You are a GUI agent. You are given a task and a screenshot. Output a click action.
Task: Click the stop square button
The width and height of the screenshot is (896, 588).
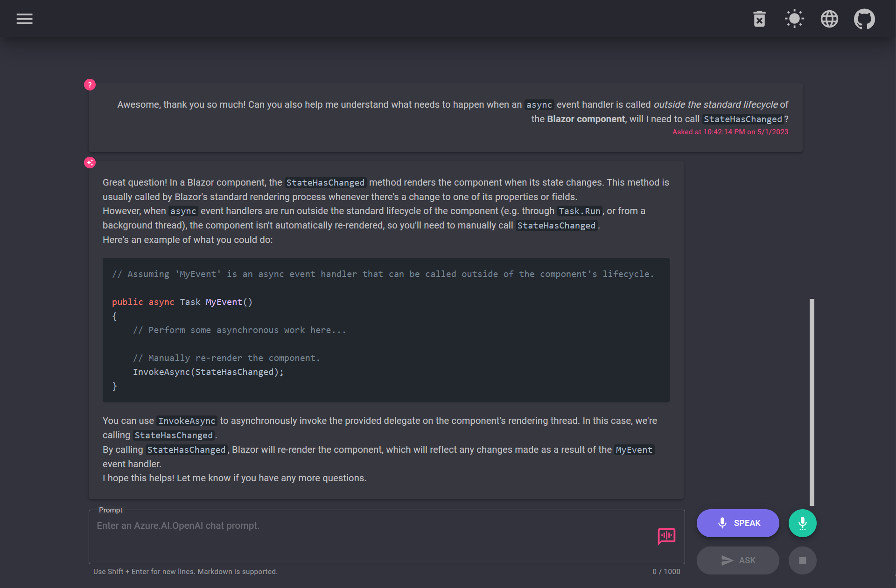pyautogui.click(x=802, y=560)
